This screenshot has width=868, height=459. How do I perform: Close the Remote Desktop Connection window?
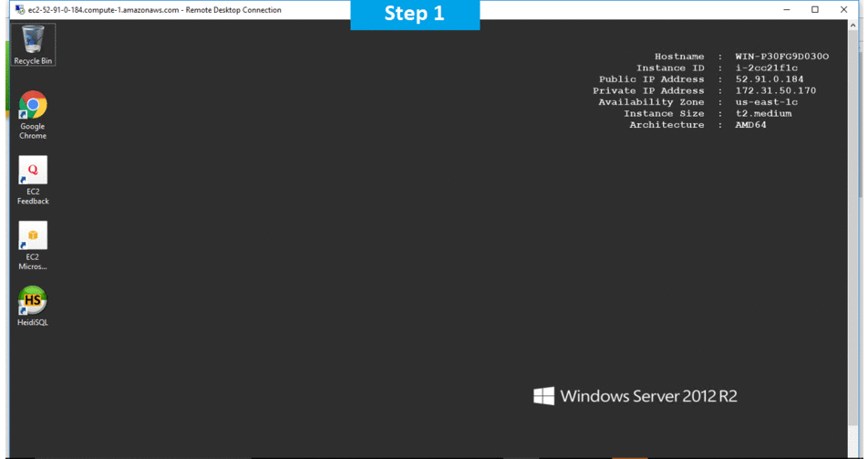(843, 10)
